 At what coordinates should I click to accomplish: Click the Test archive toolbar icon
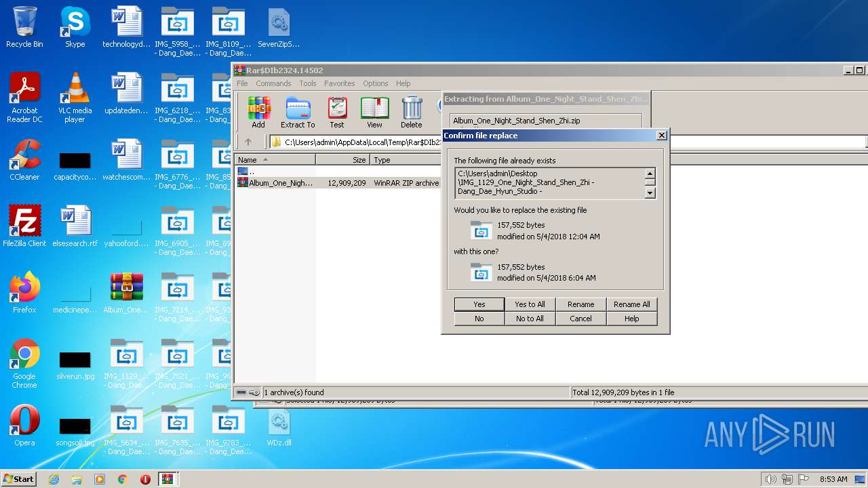(x=337, y=112)
